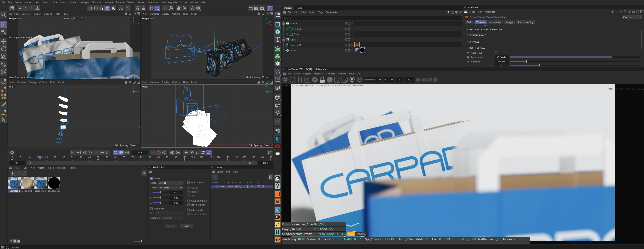Enable the Auto Update checkbox
The image size is (644, 249).
pos(189,210)
